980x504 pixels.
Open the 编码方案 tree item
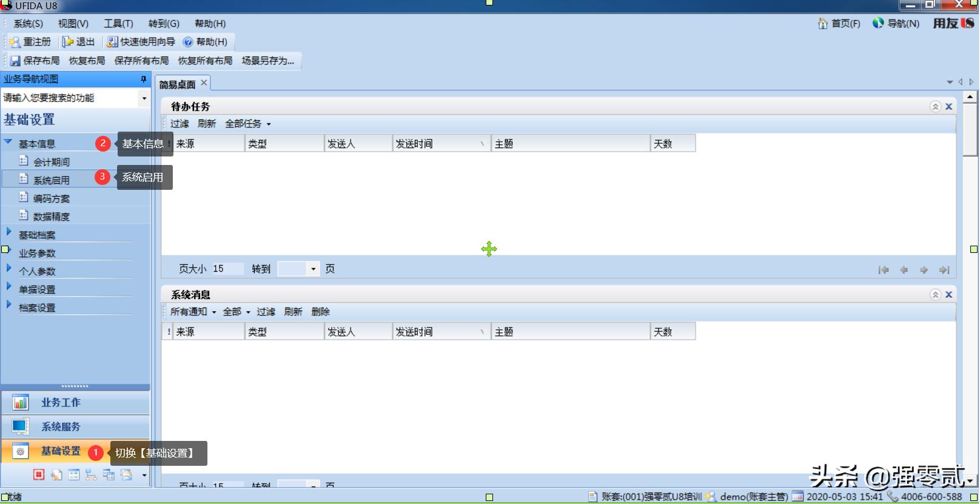pos(52,198)
